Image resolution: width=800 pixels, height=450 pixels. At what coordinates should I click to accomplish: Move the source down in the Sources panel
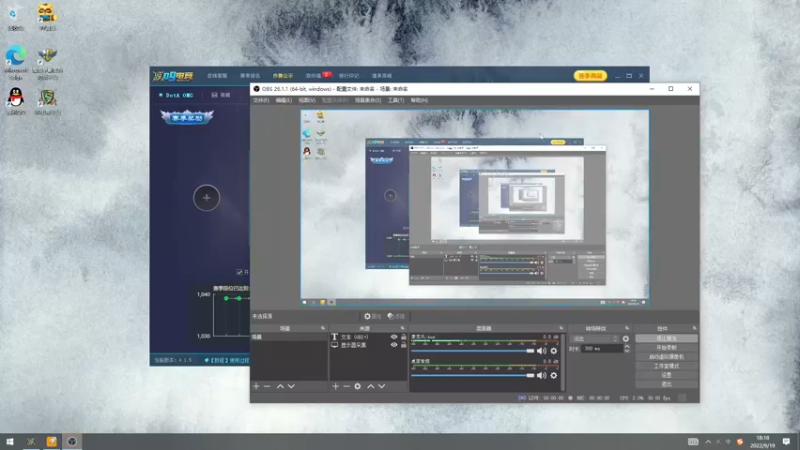(x=382, y=386)
